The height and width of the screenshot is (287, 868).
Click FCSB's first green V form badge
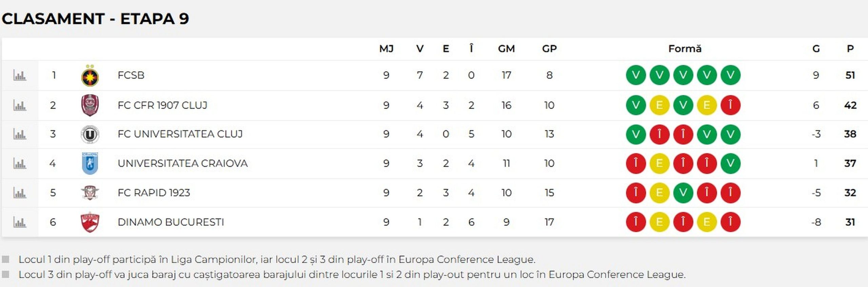pyautogui.click(x=636, y=75)
